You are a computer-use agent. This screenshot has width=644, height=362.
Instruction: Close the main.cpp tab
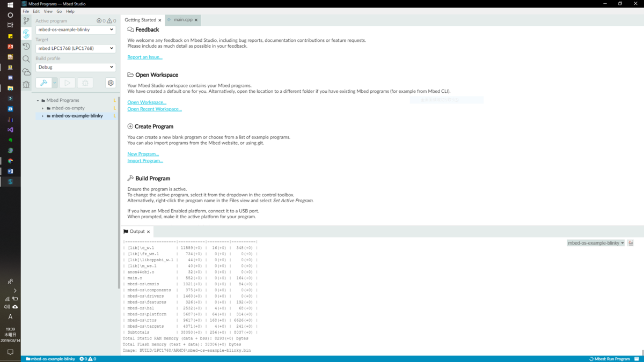click(196, 20)
